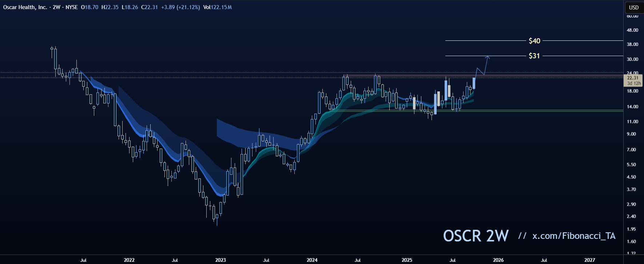Viewport: 644px width, 264px height.
Task: Click the x.com/Fibonacci_TA link text
Action: tap(574, 236)
